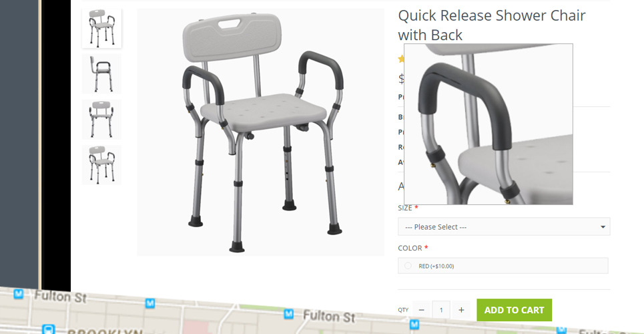Click the SIZE dropdown arrow

click(603, 227)
